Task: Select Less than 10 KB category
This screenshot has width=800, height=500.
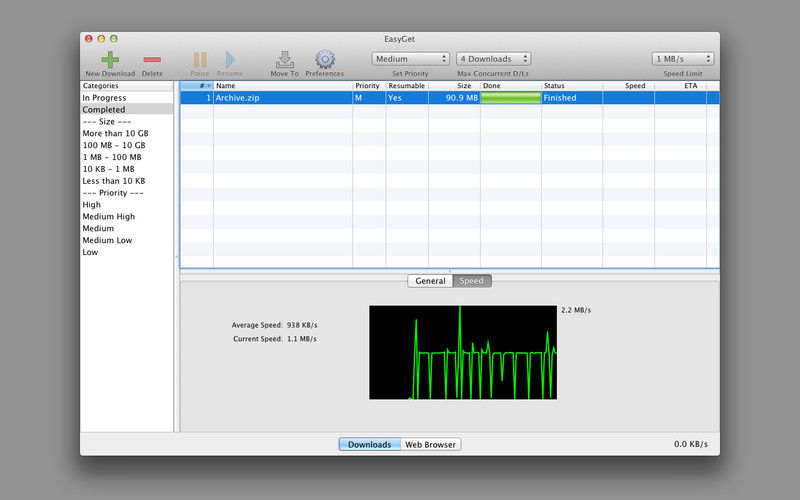Action: point(127,181)
